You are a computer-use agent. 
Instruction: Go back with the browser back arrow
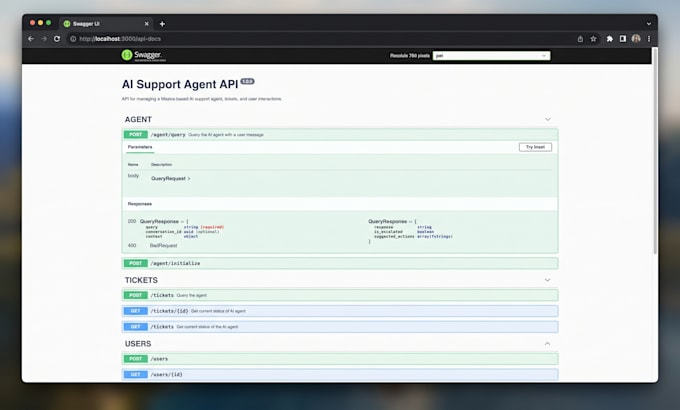coord(31,39)
